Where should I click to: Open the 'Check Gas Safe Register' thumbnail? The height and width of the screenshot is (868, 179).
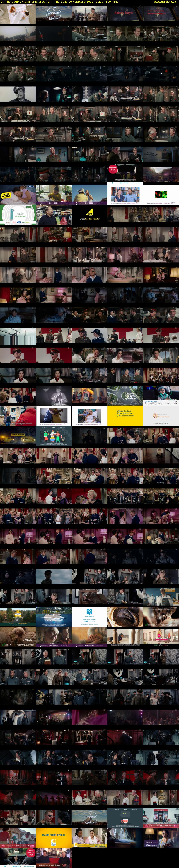(89, 214)
